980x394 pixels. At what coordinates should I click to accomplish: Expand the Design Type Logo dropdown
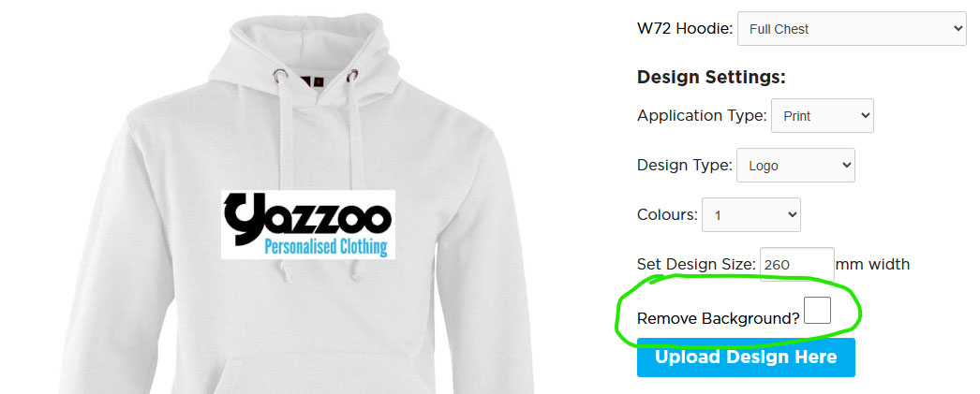[795, 166]
